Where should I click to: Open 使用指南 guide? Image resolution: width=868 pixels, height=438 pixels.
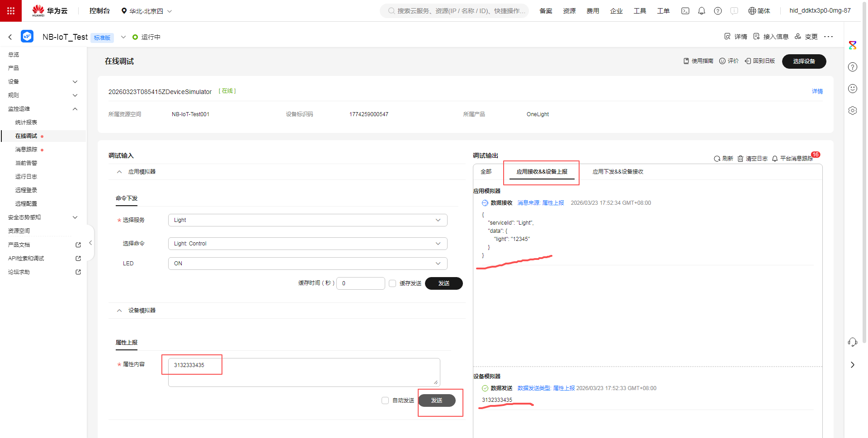point(698,61)
